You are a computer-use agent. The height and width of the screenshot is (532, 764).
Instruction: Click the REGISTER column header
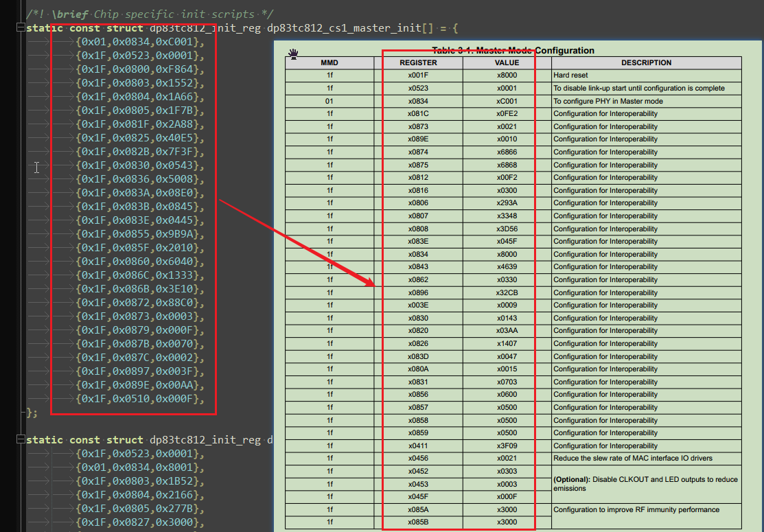pyautogui.click(x=418, y=62)
